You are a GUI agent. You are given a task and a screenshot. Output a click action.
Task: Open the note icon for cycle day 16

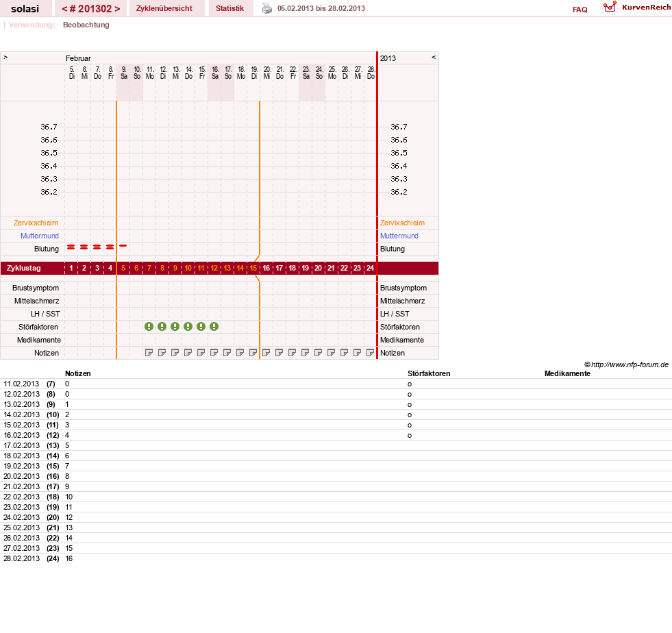(266, 353)
